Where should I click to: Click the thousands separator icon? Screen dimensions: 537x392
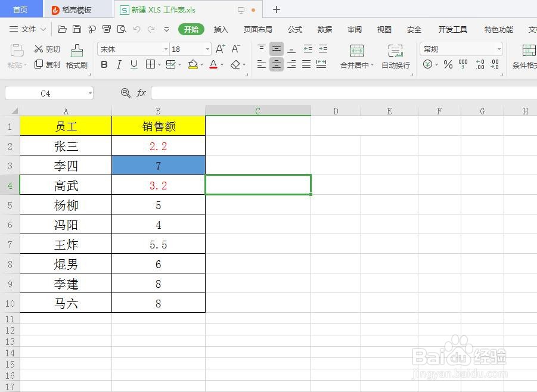click(464, 64)
